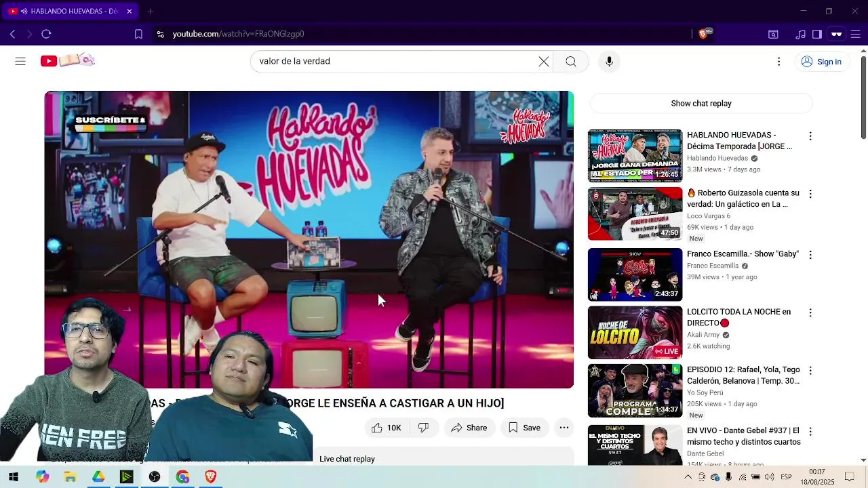Open the YouTube hamburger guide menu
This screenshot has height=488, width=868.
[20, 61]
